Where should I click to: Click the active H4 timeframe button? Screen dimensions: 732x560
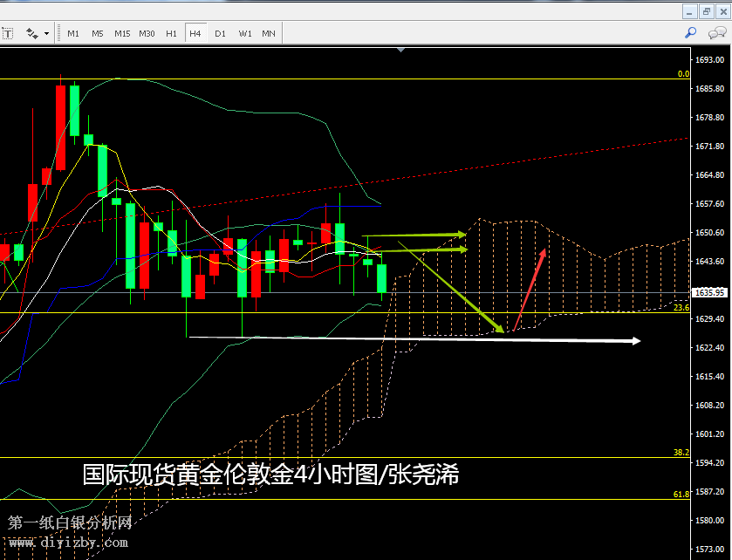[195, 33]
